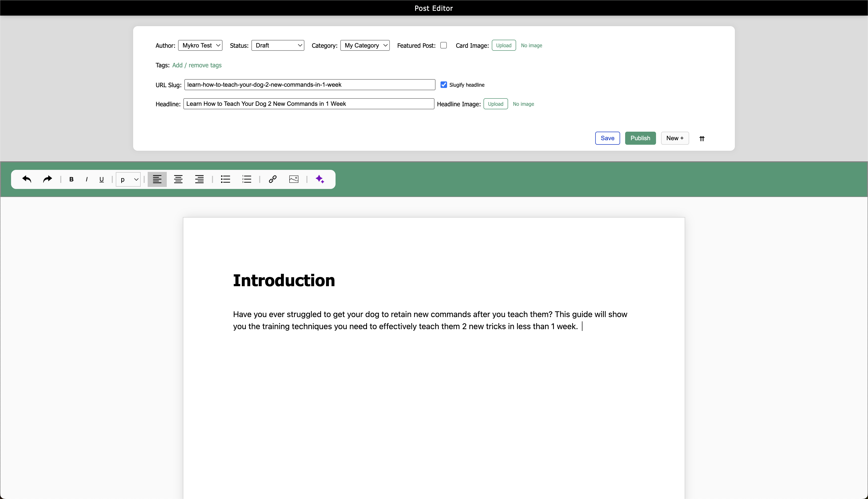Toggle bold formatting
868x499 pixels.
coord(71,179)
